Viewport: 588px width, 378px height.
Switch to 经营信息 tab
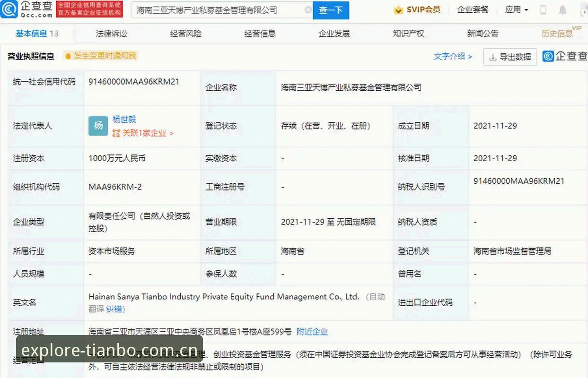[260, 34]
